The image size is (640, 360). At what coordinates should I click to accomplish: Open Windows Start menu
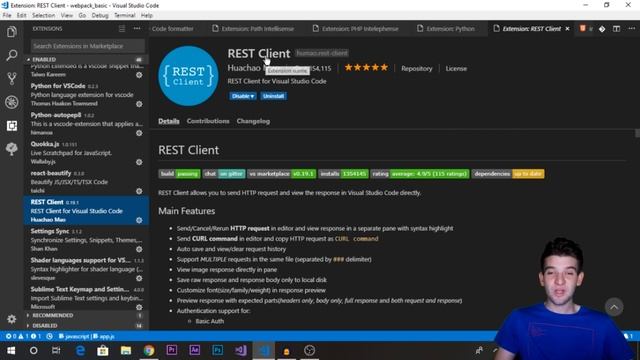(x=11, y=351)
